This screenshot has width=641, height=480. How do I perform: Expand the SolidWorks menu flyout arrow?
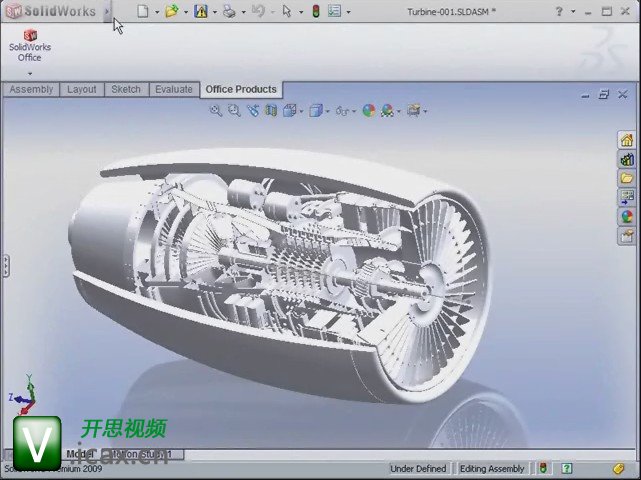[x=107, y=12]
